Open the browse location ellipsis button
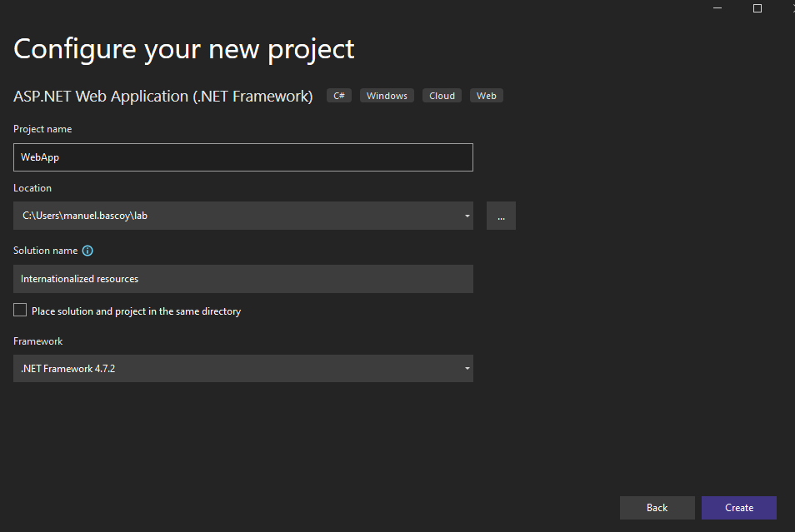This screenshot has height=532, width=795. [x=501, y=216]
